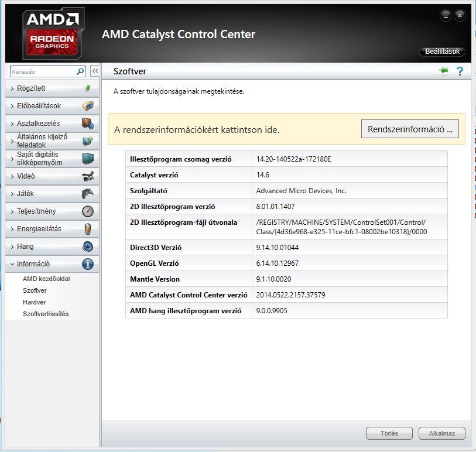Expand the Asztalkezelés section
The image size is (476, 452).
[x=52, y=124]
